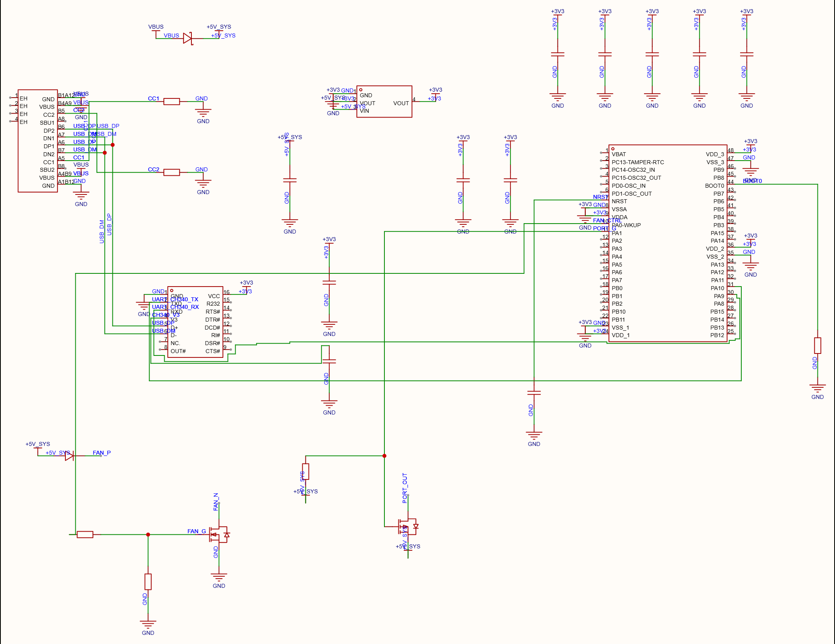This screenshot has width=835, height=644.
Task: Click the vertical USB_DP net label
Action: 109,224
